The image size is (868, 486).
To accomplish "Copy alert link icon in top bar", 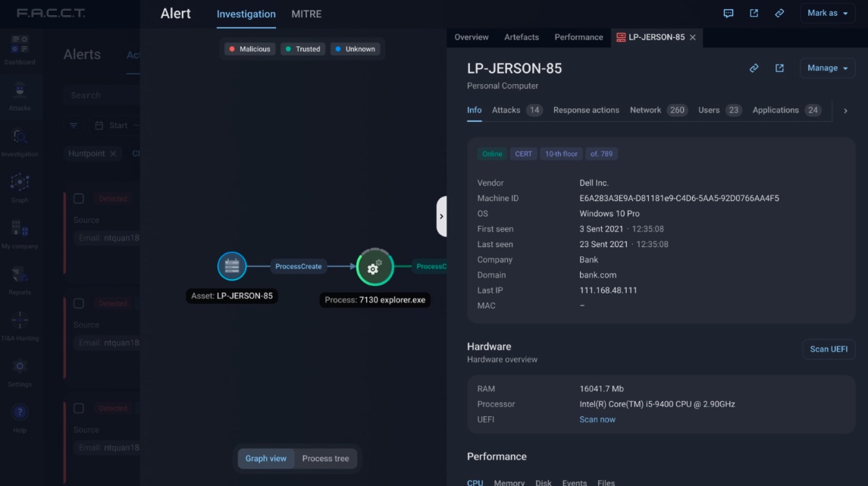I will [x=779, y=14].
